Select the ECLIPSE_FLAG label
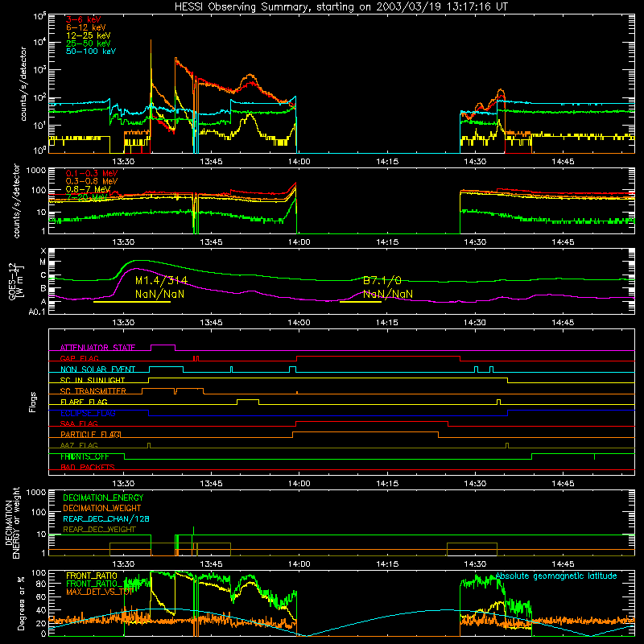 [88, 413]
